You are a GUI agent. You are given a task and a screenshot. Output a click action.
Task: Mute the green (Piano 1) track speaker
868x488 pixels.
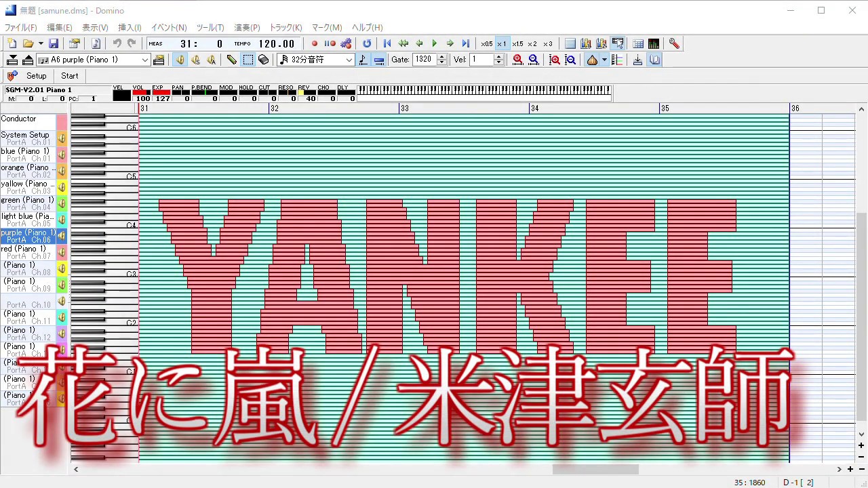pos(62,203)
